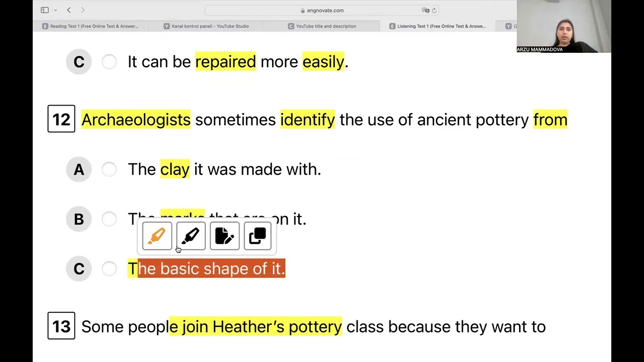Click the highlighted word 'clay'
Viewport: 644px width, 362px height.
click(x=175, y=169)
